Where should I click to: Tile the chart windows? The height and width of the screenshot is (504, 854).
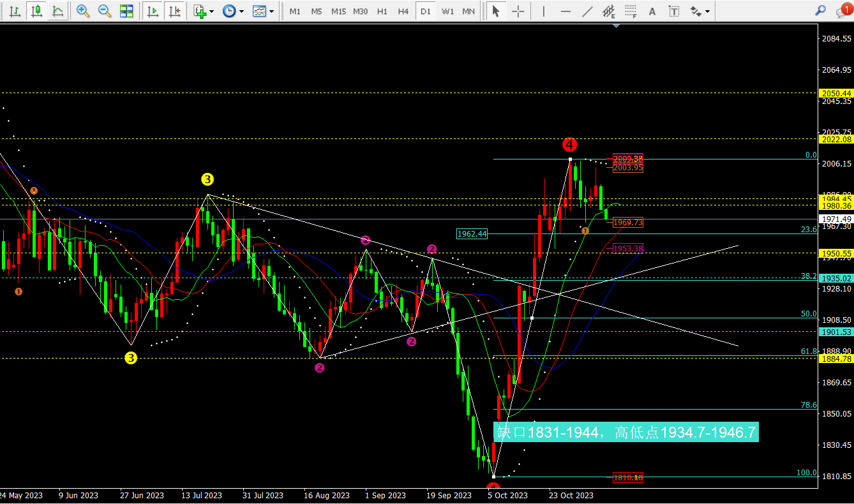(x=126, y=11)
